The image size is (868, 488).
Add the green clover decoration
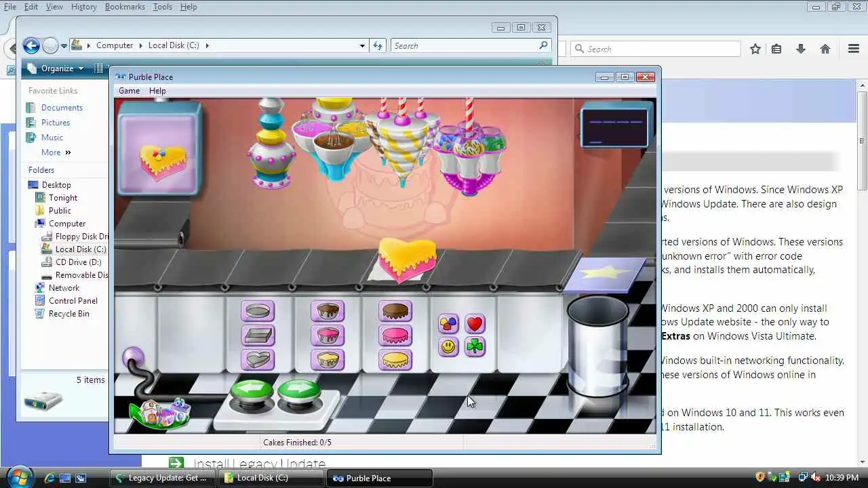click(x=475, y=347)
